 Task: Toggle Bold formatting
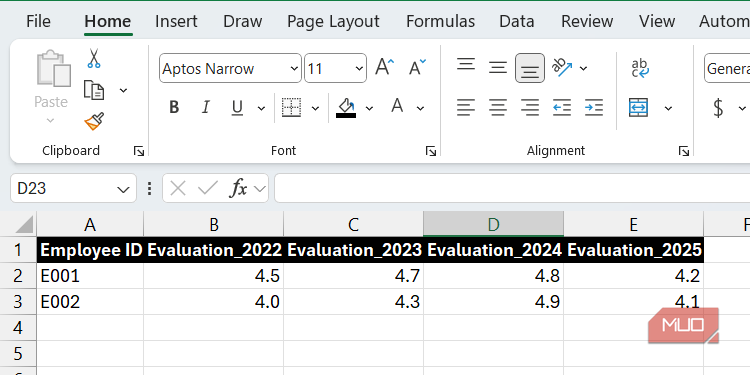(x=174, y=108)
